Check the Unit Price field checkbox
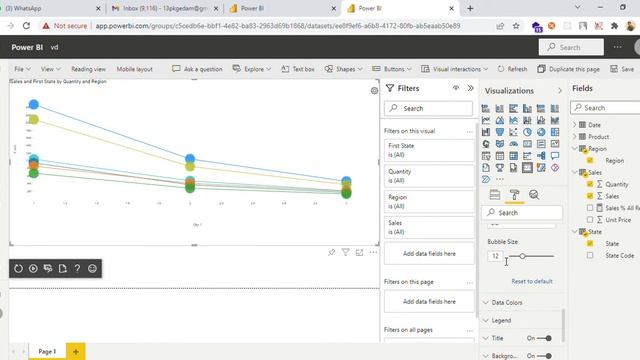640x360 pixels. click(x=590, y=220)
